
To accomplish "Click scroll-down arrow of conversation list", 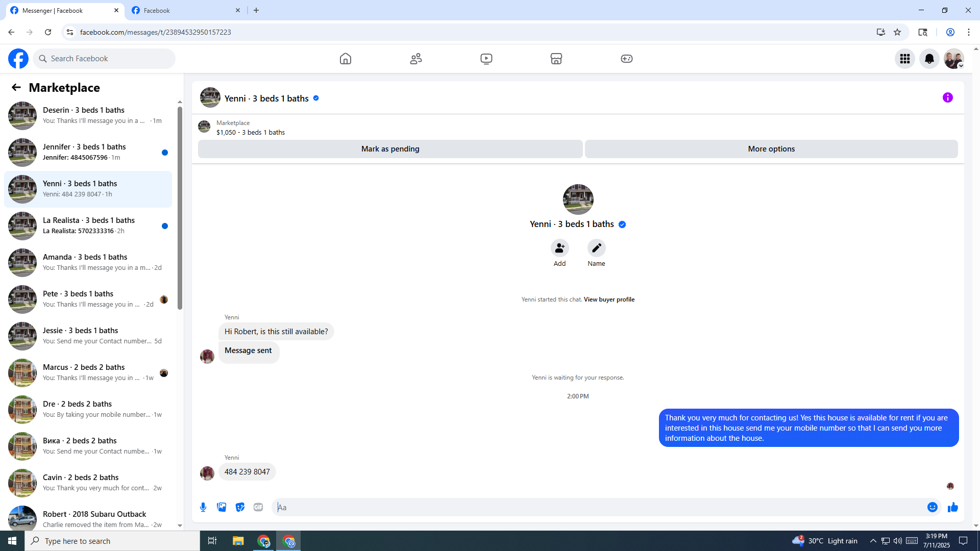I will coord(180,525).
